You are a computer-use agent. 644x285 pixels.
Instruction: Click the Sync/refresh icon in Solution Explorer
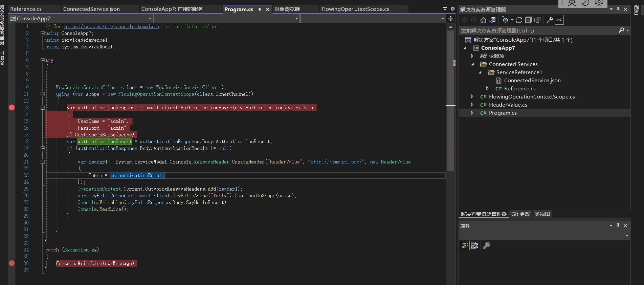click(x=519, y=20)
